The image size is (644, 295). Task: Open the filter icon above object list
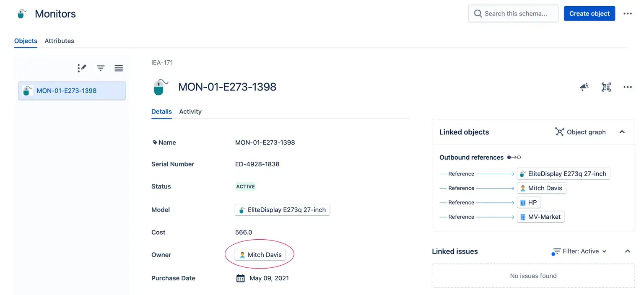(101, 68)
